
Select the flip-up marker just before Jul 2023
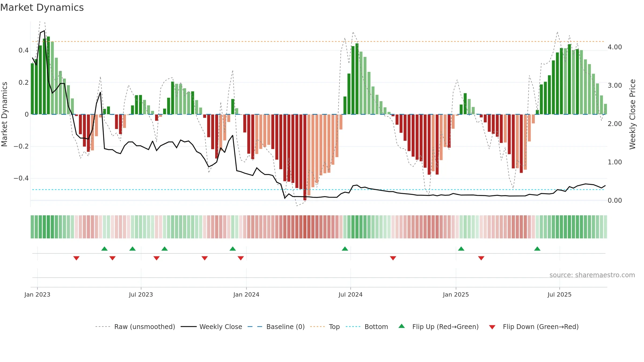pos(133,249)
